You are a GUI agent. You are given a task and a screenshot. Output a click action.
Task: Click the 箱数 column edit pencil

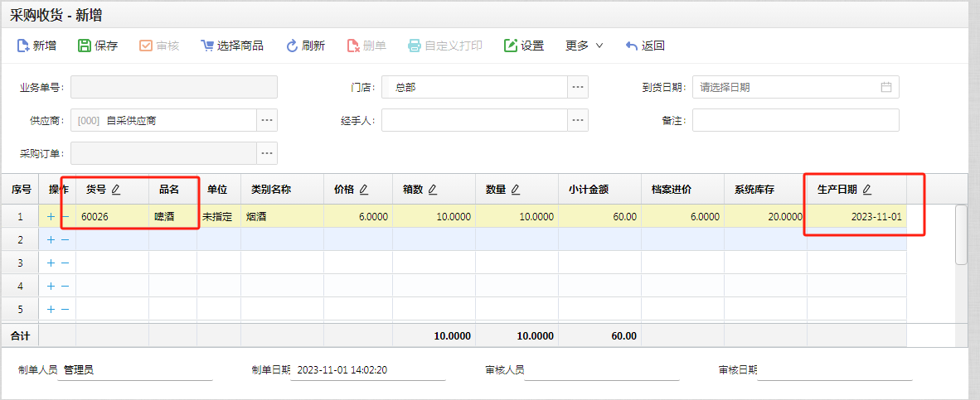pyautogui.click(x=433, y=190)
